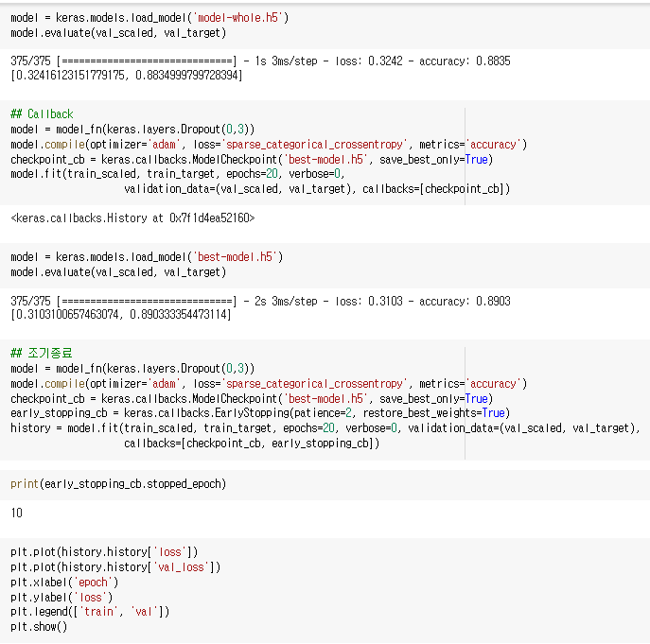650x644 pixels.
Task: Click the line ending callbacks=[checkpoint_cb])
Action: 317,189
